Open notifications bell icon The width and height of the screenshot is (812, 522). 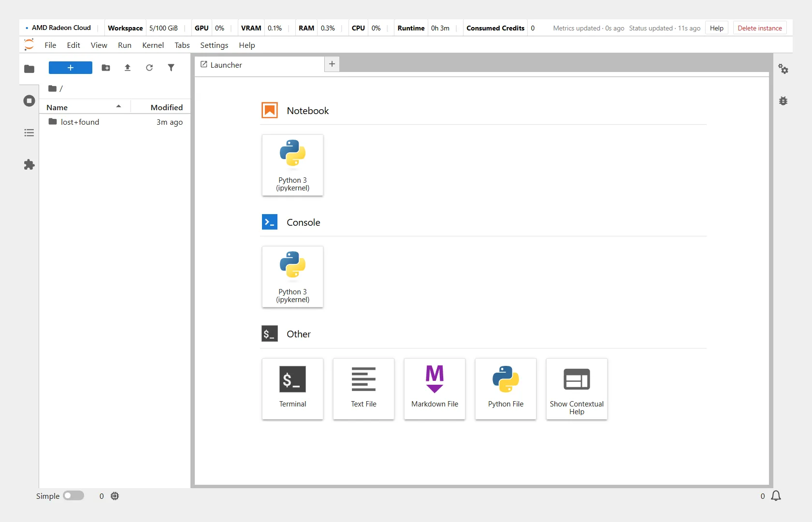point(776,496)
